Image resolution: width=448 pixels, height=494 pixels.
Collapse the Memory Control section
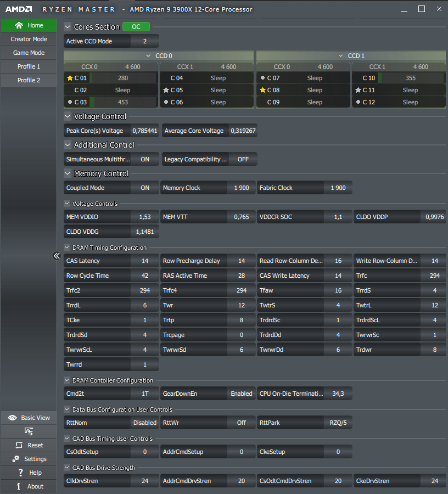[68, 173]
